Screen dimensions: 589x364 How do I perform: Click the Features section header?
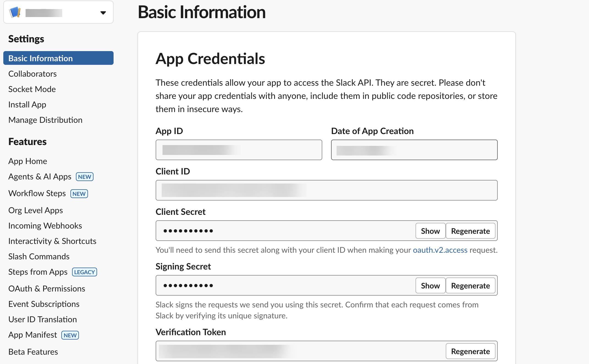(x=27, y=141)
